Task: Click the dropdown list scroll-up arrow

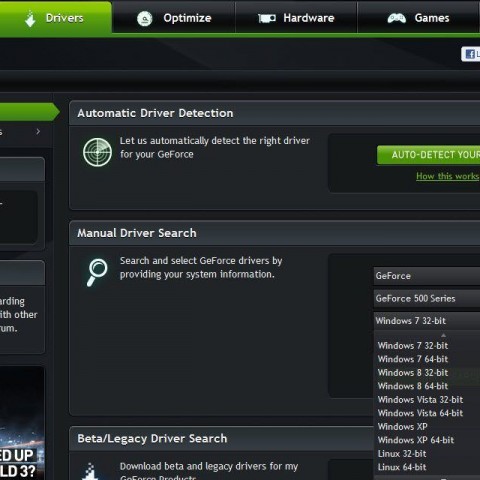Action: (x=443, y=335)
